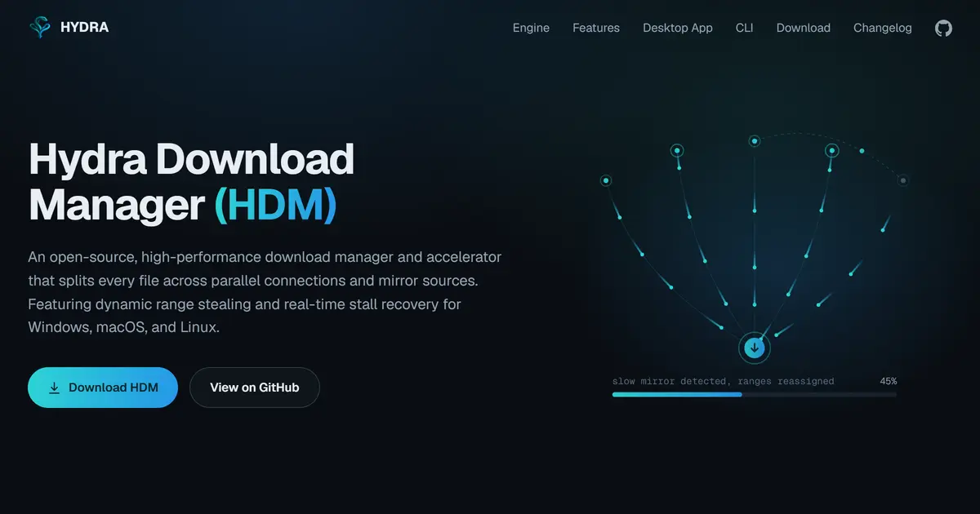Click the download progress bar

[755, 395]
